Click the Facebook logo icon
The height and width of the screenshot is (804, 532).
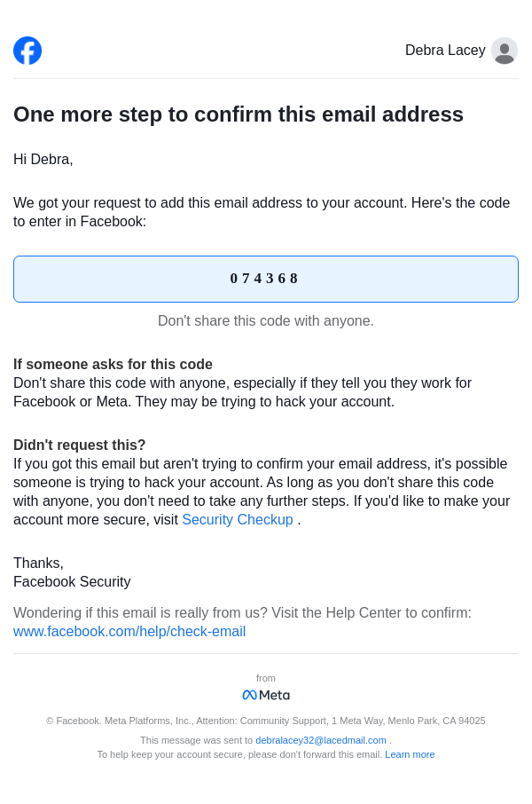(27, 51)
